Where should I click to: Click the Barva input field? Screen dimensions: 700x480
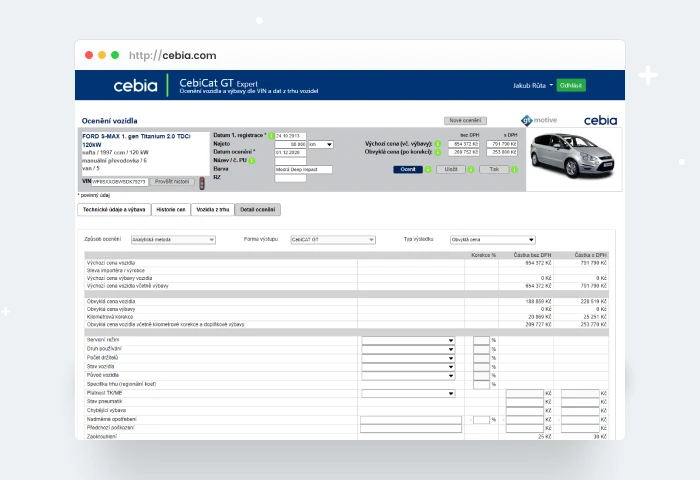[304, 170]
